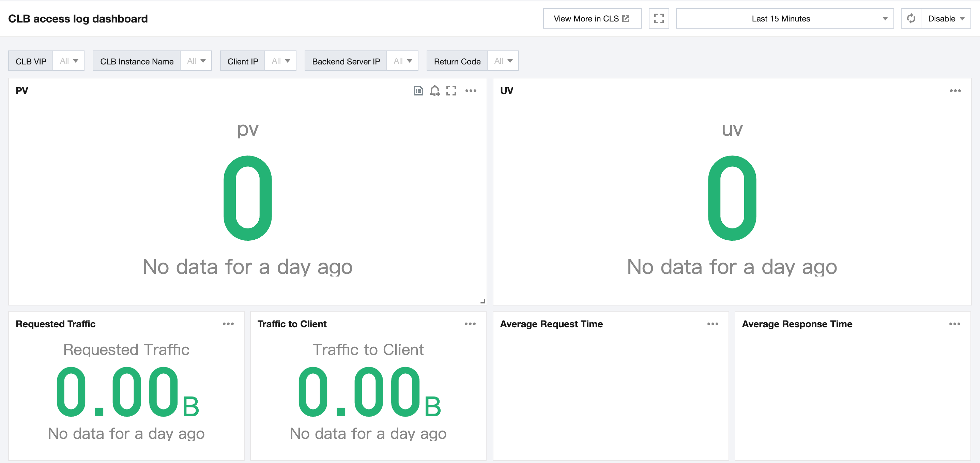Open Traffic to Client panel options menu
This screenshot has width=980, height=463.
click(470, 324)
